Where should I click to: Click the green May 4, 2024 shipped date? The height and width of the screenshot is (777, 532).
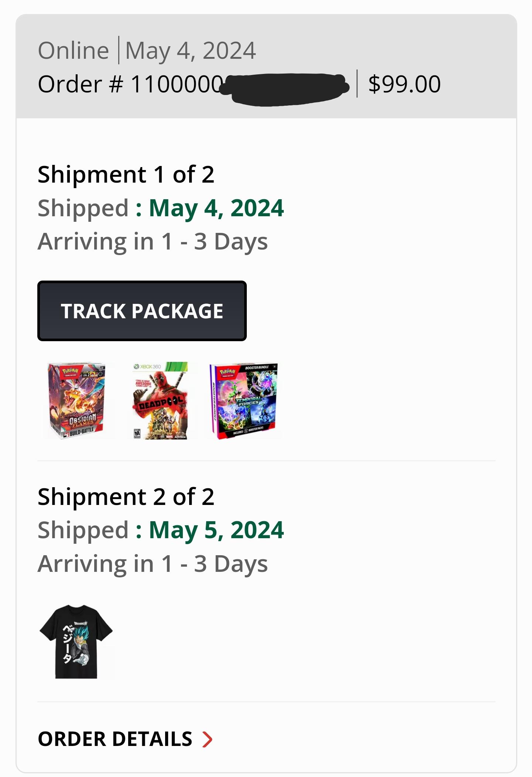(216, 208)
